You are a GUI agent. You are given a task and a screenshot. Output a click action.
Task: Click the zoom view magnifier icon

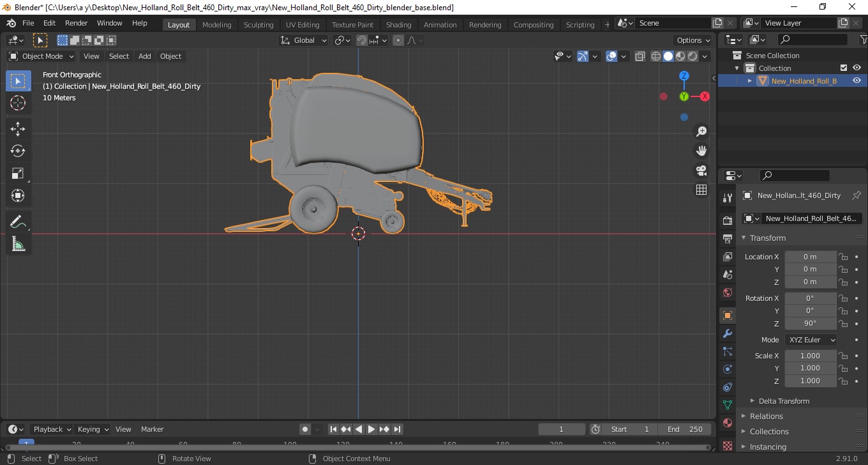coord(701,132)
